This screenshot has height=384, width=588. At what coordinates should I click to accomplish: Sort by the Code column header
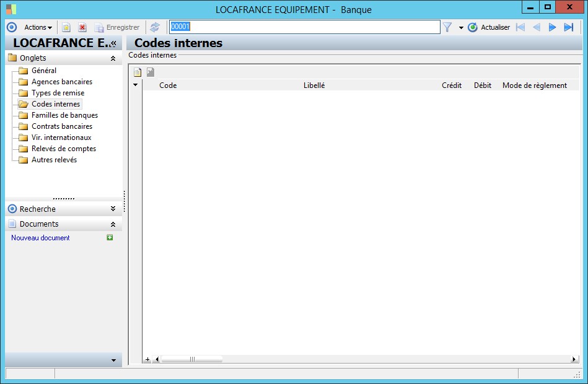click(168, 85)
